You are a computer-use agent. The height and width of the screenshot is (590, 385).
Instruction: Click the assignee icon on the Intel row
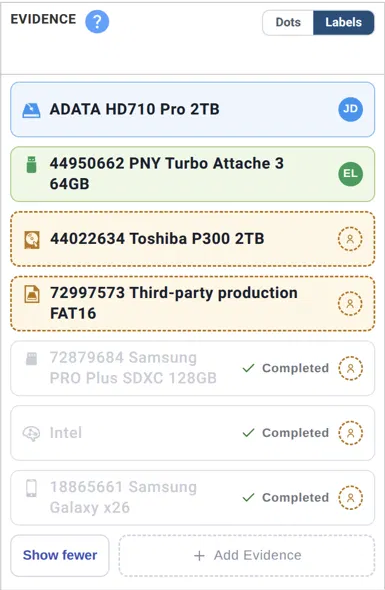click(350, 433)
